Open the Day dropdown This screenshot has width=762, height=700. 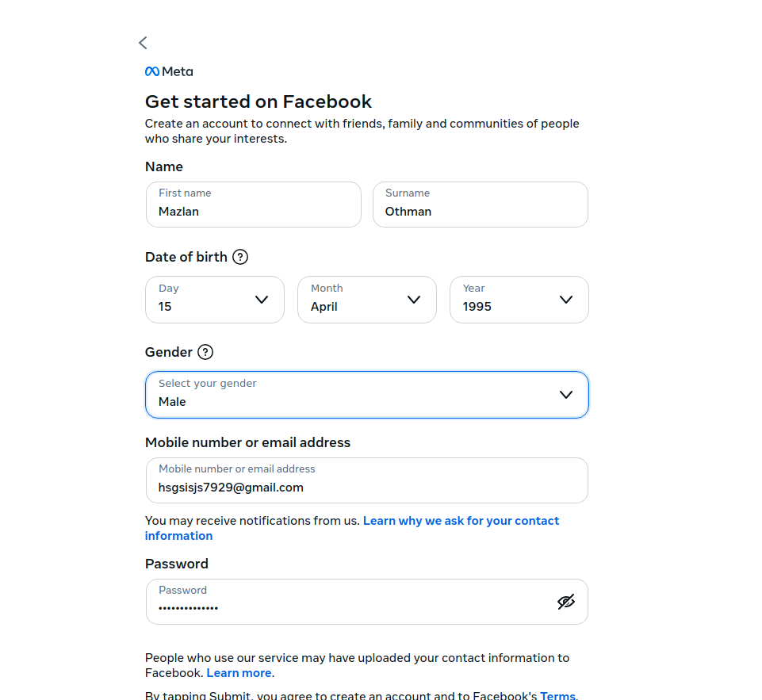[x=214, y=300]
